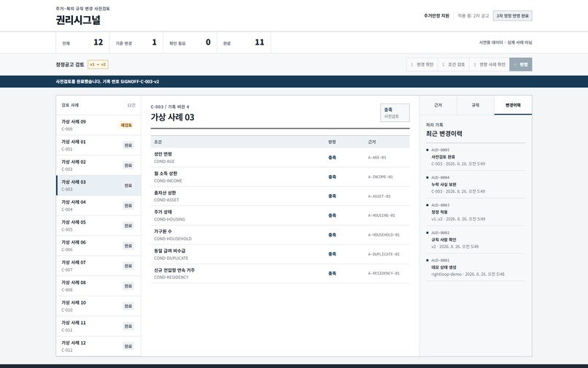This screenshot has height=368, width=588.
Task: Select case C-011 in the list
Action: tap(98, 326)
